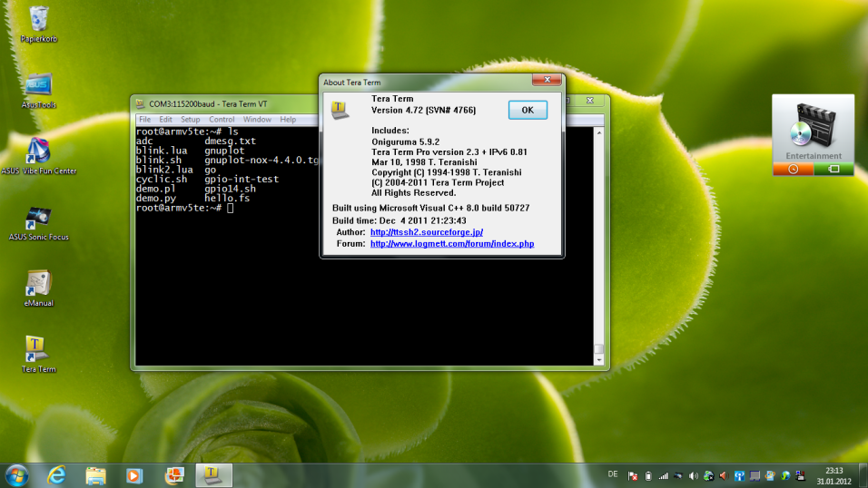Open the Window menu in Tera Term
868x488 pixels.
click(257, 120)
